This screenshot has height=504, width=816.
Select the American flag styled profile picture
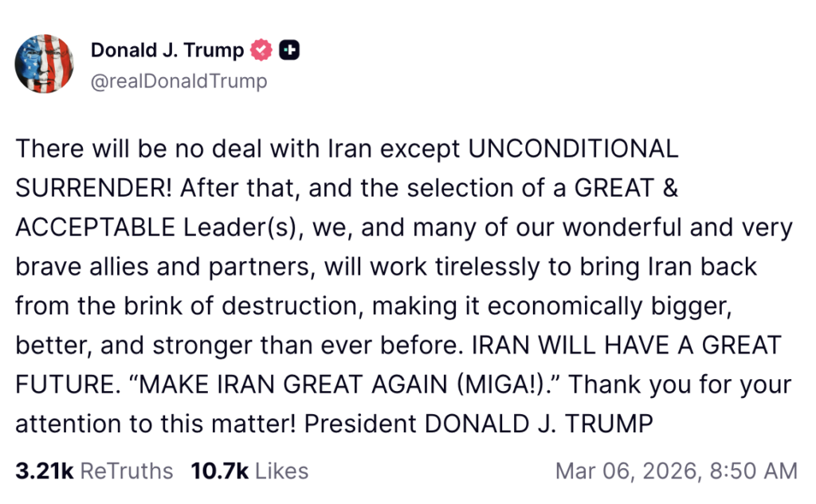[45, 64]
